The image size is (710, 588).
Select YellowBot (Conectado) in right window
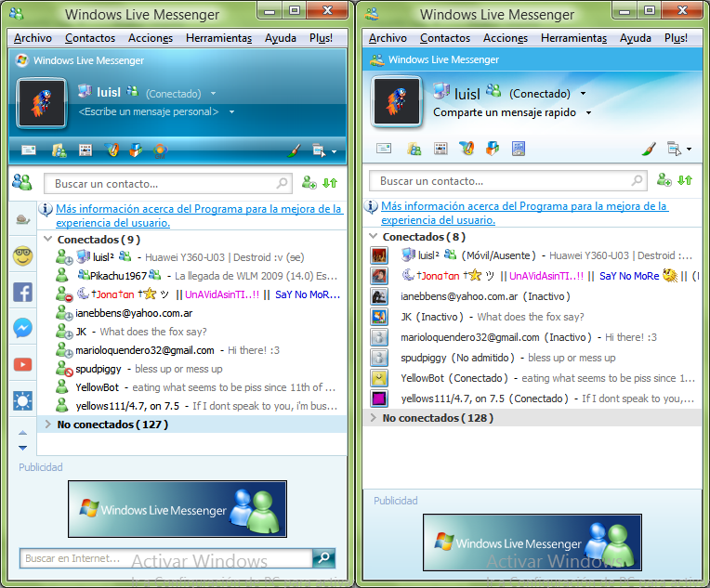[x=532, y=378]
